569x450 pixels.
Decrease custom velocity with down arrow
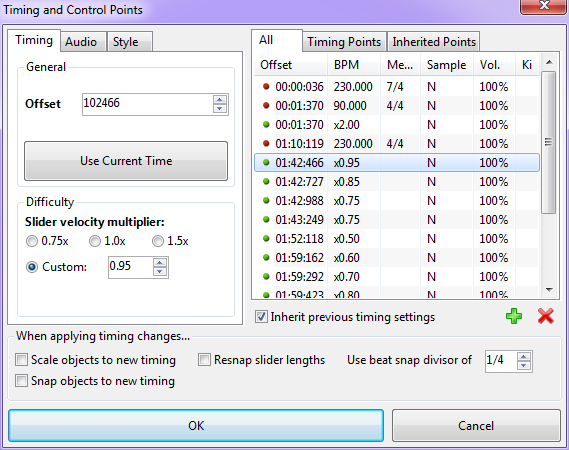(160, 272)
